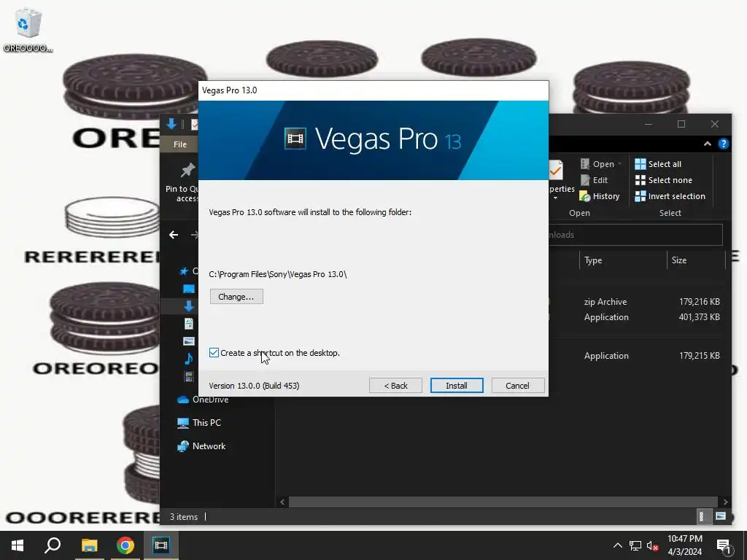This screenshot has height=560, width=747.
Task: Select the zip Archive file row
Action: point(636,301)
